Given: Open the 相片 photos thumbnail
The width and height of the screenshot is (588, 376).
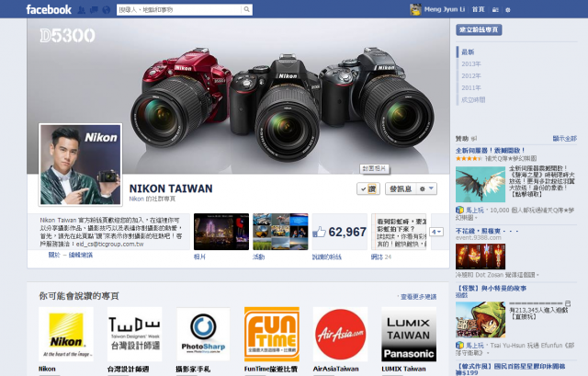Looking at the screenshot, I should pos(221,232).
